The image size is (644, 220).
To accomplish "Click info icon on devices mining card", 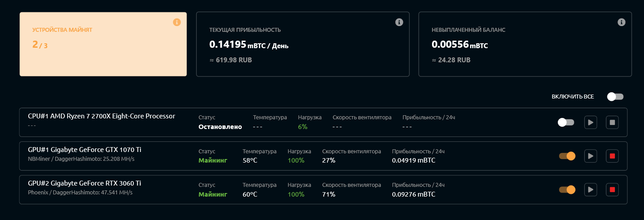I will pos(177,22).
